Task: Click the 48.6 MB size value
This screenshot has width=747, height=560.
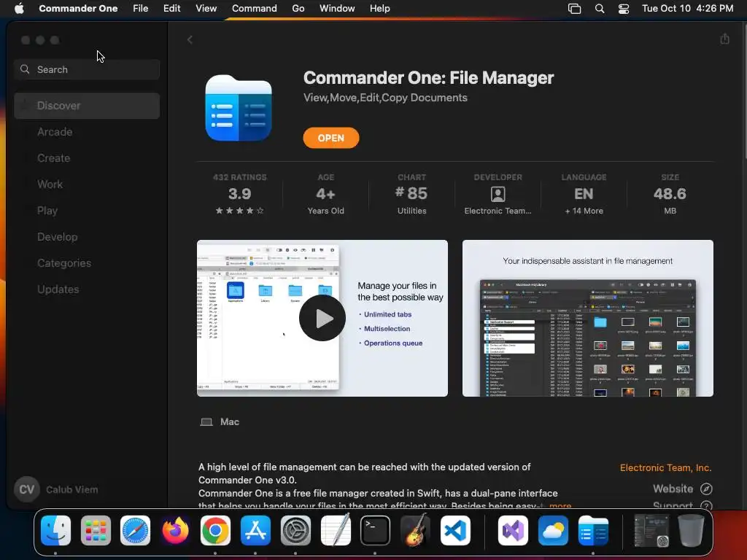Action: [670, 194]
